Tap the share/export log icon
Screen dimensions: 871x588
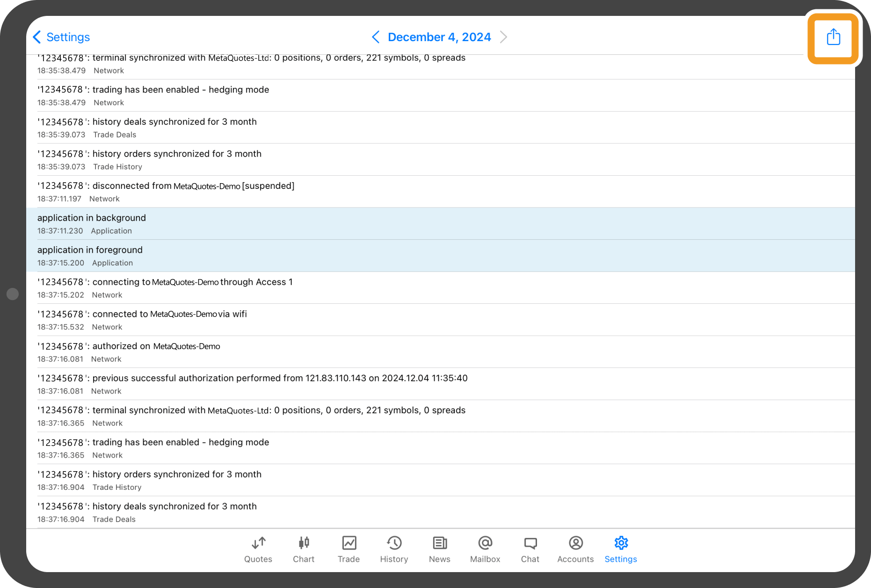click(833, 37)
